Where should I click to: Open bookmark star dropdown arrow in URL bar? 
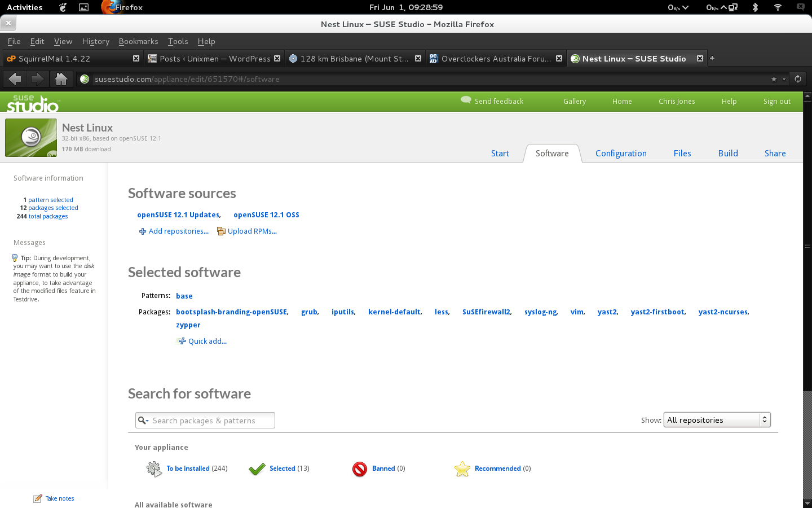pyautogui.click(x=784, y=79)
